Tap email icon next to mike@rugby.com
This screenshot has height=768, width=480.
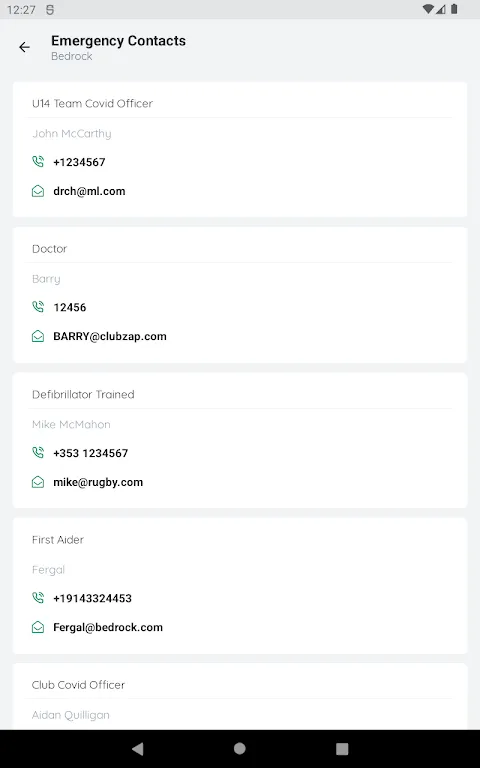38,482
